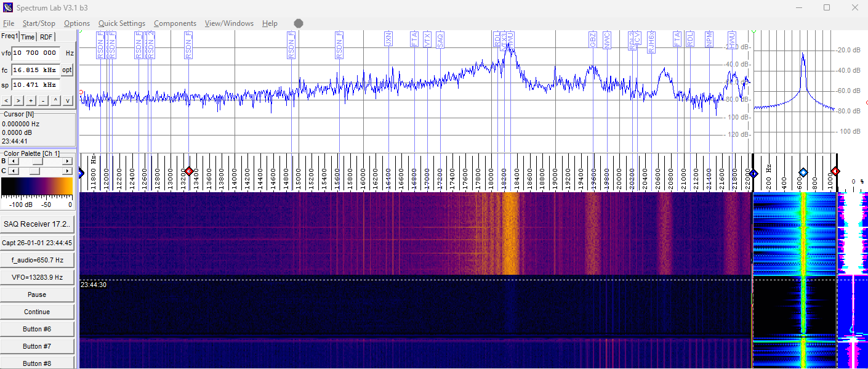Click the GBZ station marker label

593,40
